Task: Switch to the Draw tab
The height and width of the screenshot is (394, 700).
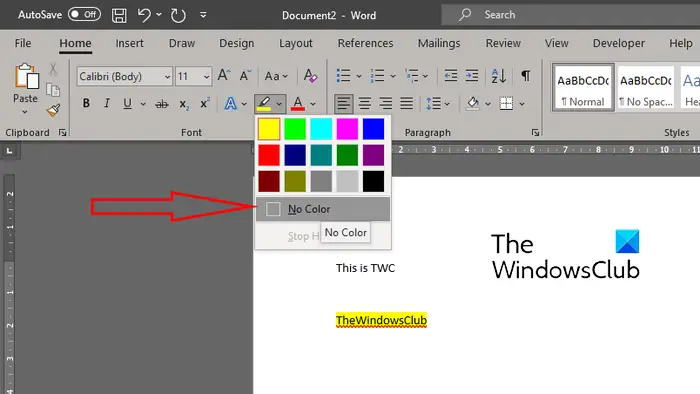Action: click(182, 43)
